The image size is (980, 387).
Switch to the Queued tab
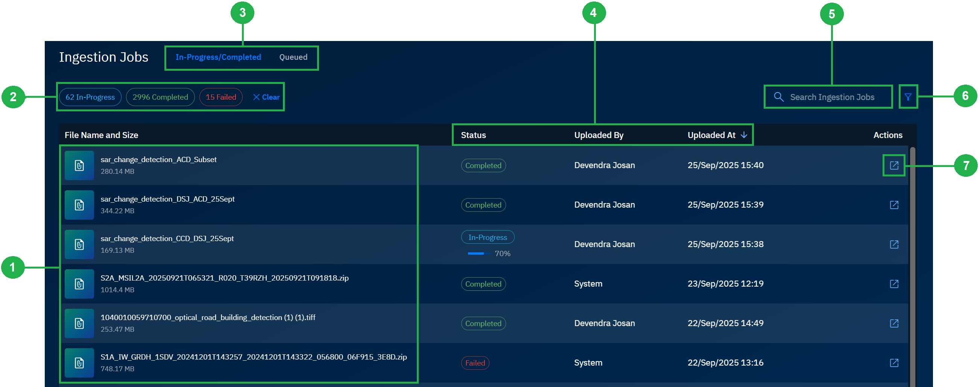293,57
